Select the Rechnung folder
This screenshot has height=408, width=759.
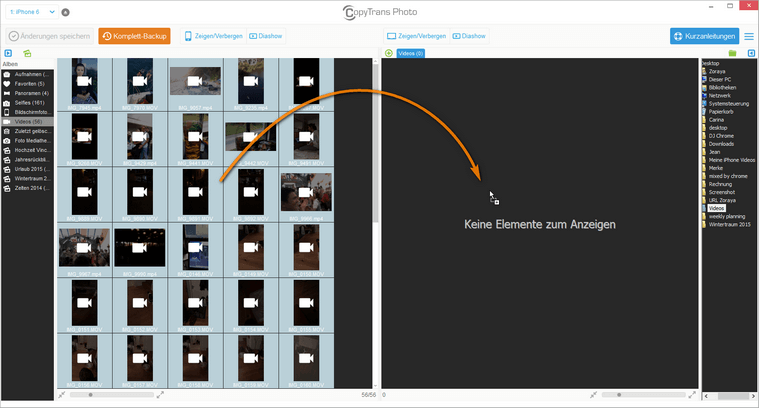720,184
